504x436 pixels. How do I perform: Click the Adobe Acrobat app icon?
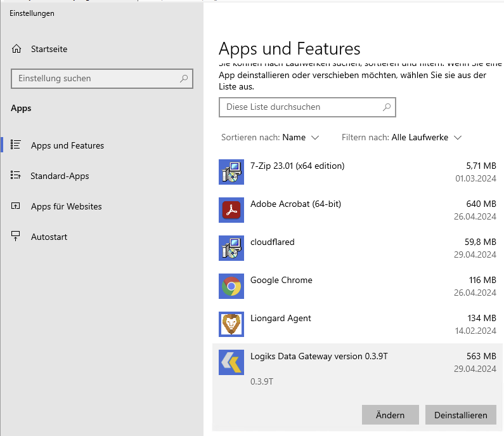coord(231,210)
